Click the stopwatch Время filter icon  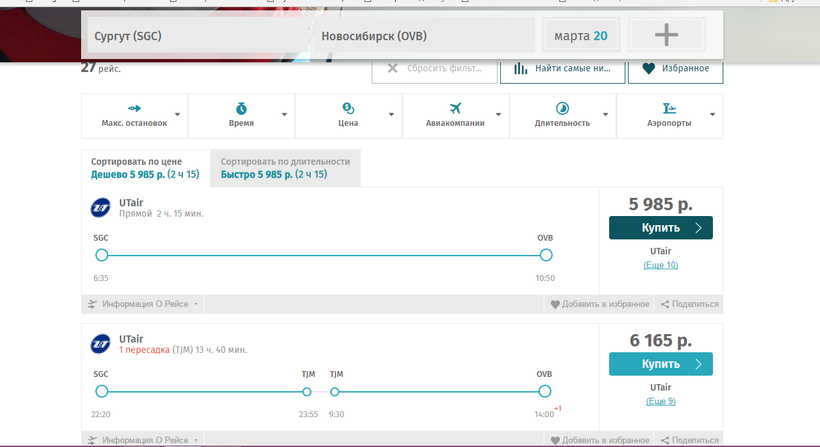coord(241,108)
